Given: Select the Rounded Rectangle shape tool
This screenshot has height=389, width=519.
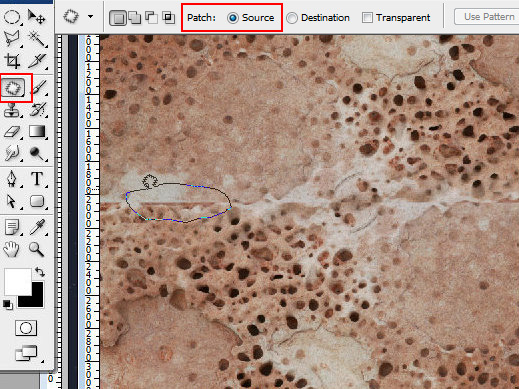Looking at the screenshot, I should point(37,201).
